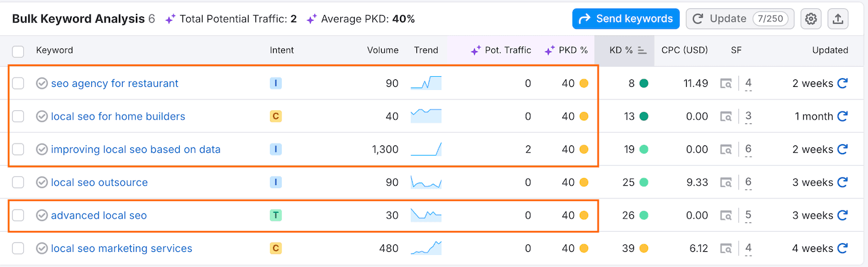Open 'local seo marketing services' keyword link

(x=121, y=249)
